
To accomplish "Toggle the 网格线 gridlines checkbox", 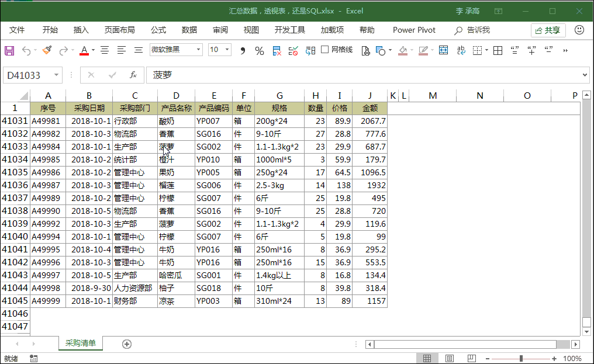I will click(x=325, y=50).
